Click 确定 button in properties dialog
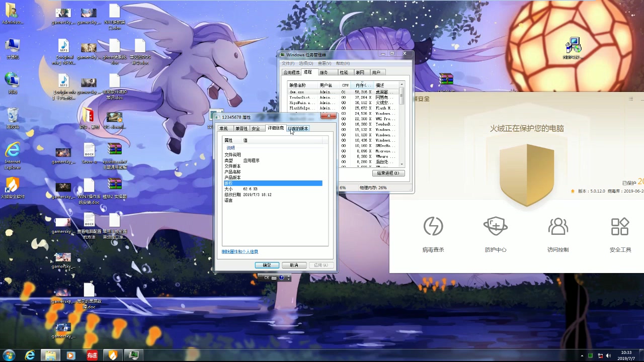The height and width of the screenshot is (362, 644). pos(267,265)
